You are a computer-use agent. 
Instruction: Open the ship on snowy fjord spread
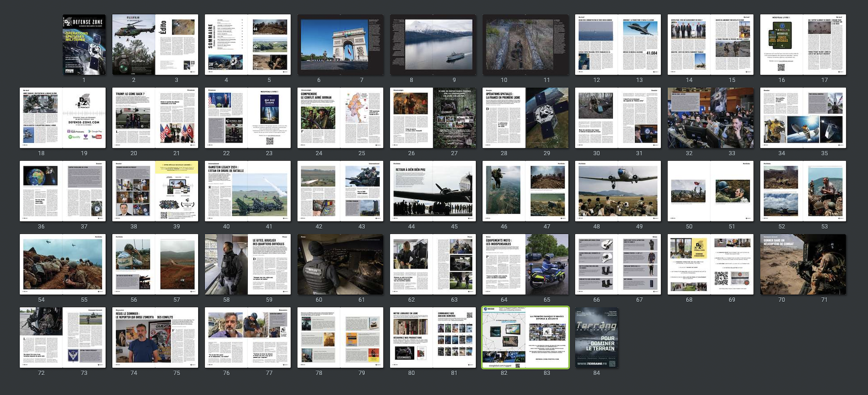pyautogui.click(x=433, y=44)
